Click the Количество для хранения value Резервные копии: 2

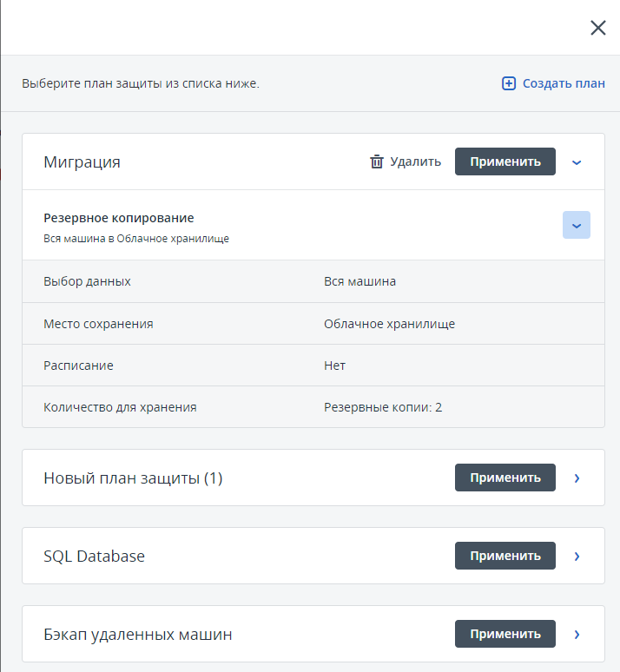pyautogui.click(x=382, y=406)
